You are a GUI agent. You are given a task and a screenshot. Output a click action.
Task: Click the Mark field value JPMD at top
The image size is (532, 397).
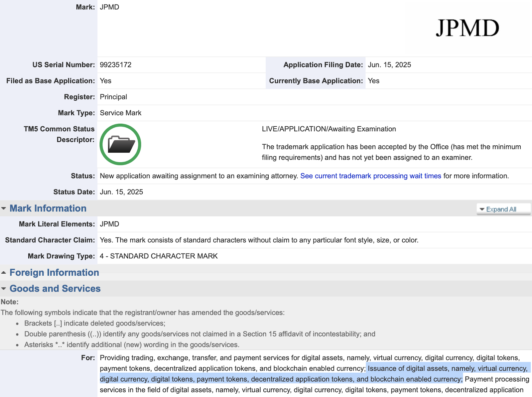tap(109, 7)
